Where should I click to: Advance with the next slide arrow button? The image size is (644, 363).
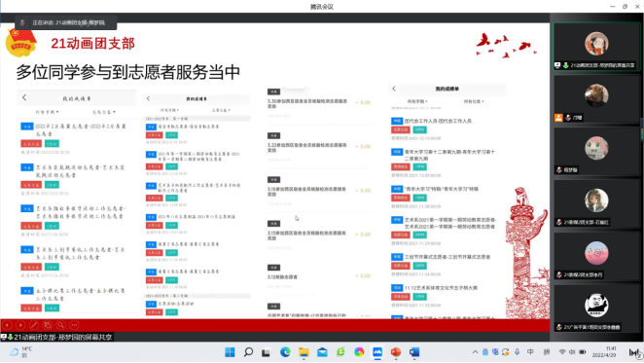20,325
